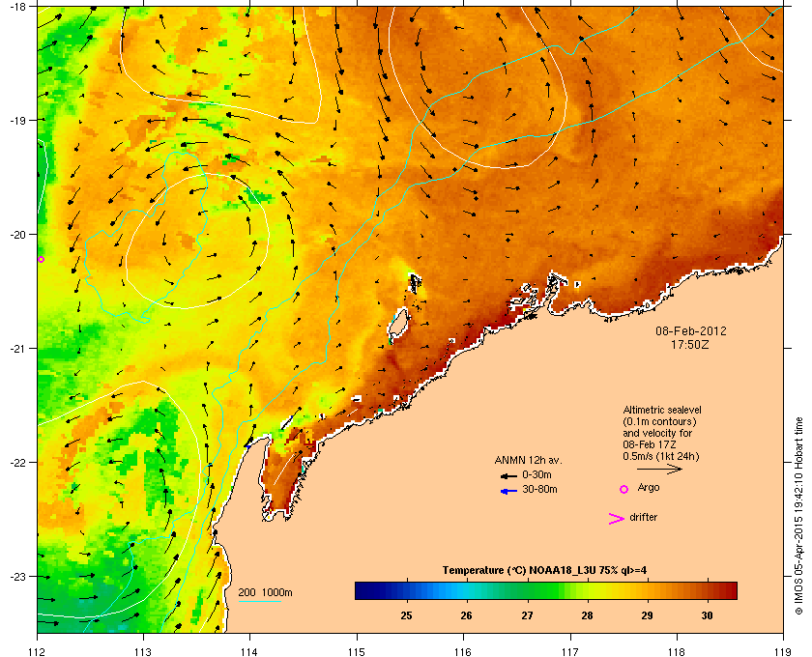812x657 pixels.
Task: Click the 0.5m/s velocity scale arrow
Action: click(x=659, y=470)
